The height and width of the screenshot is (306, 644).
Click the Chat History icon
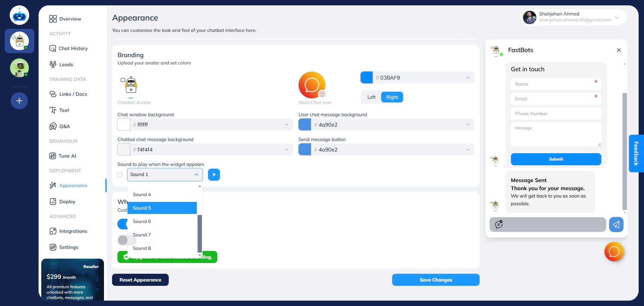click(53, 48)
